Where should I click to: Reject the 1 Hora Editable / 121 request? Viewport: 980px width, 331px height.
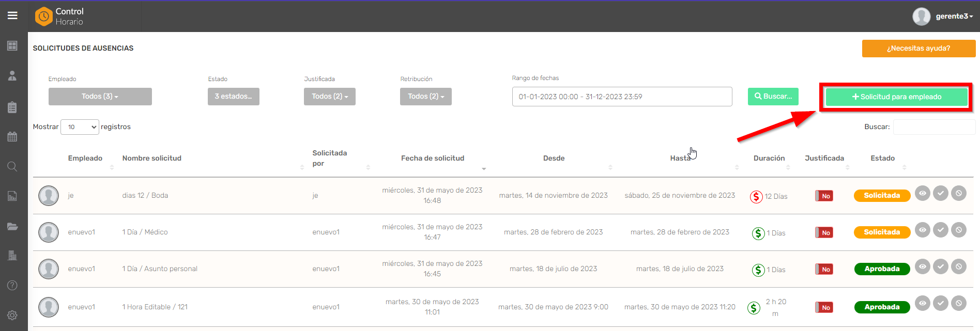959,303
